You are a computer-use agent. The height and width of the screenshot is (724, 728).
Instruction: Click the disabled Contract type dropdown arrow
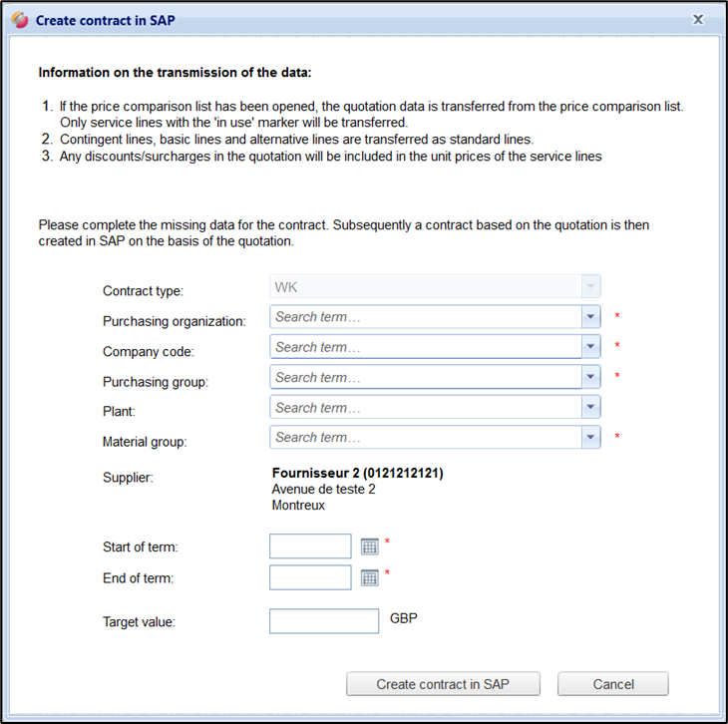pos(591,287)
